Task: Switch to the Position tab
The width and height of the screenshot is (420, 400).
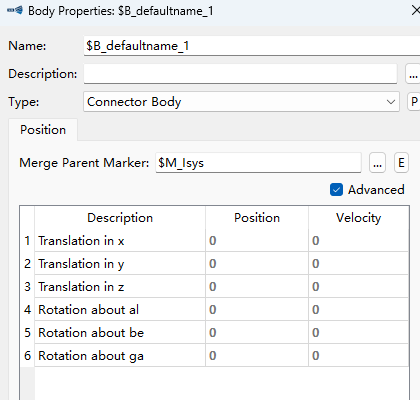Action: 43,130
